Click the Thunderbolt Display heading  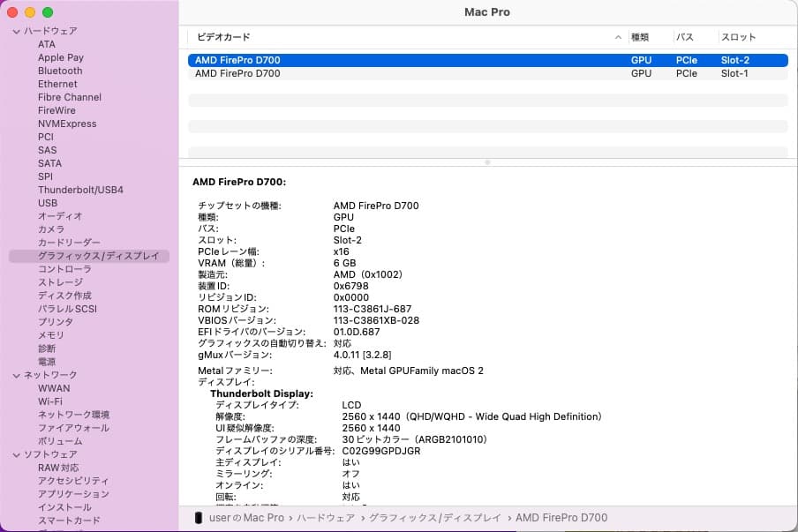pyautogui.click(x=261, y=393)
